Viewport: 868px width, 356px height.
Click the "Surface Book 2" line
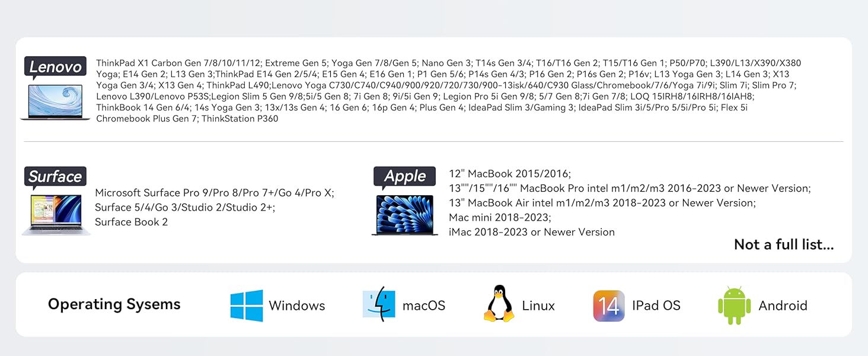click(x=131, y=222)
